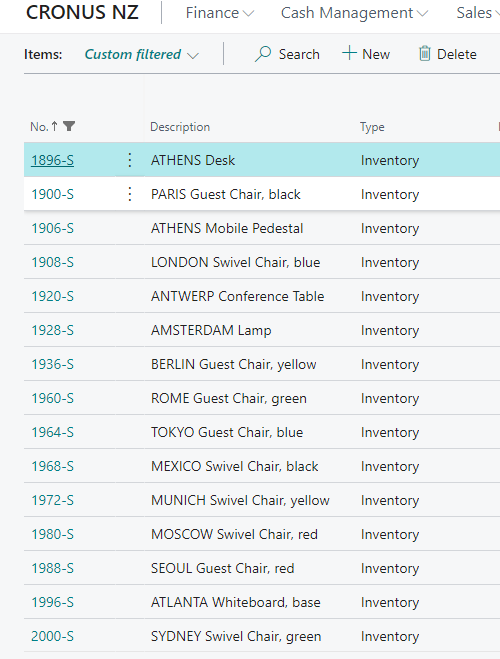This screenshot has width=500, height=659.
Task: Open item 1996-S
Action: (53, 603)
